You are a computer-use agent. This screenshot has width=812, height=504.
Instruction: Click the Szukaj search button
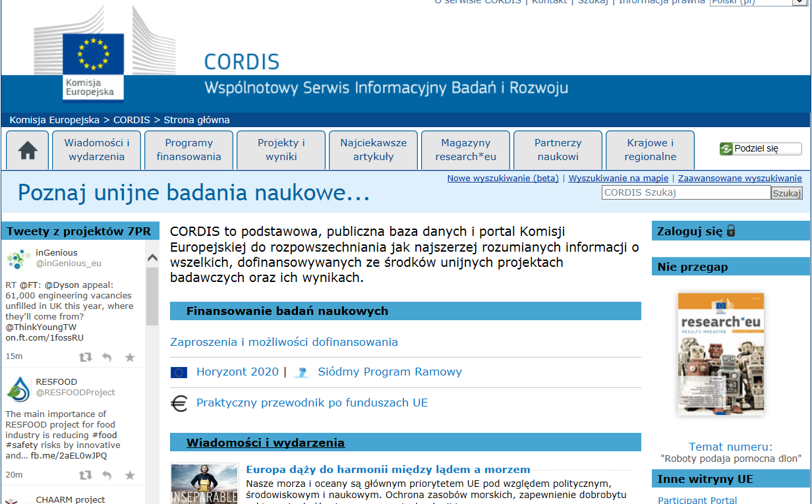pyautogui.click(x=787, y=193)
